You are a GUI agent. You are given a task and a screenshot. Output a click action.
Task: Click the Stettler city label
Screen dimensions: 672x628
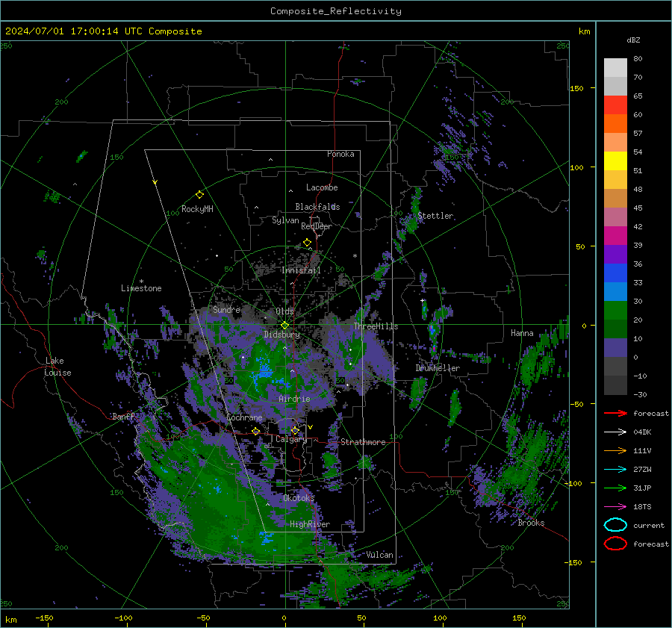(x=435, y=216)
